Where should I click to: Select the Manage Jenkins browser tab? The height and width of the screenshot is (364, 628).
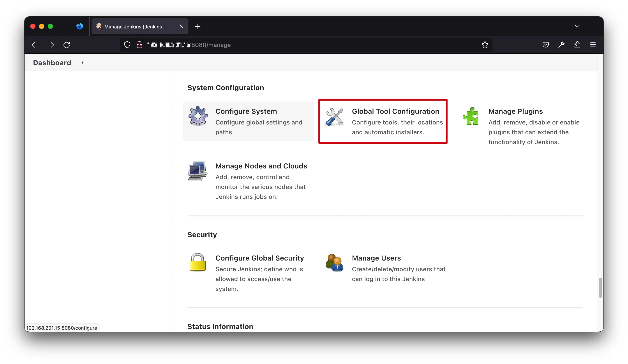pyautogui.click(x=134, y=27)
